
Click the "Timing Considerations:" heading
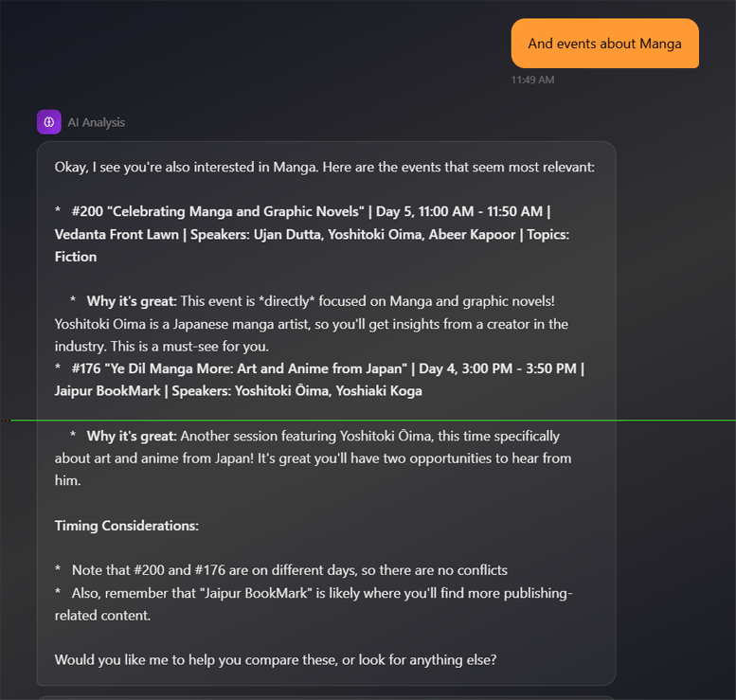[126, 526]
